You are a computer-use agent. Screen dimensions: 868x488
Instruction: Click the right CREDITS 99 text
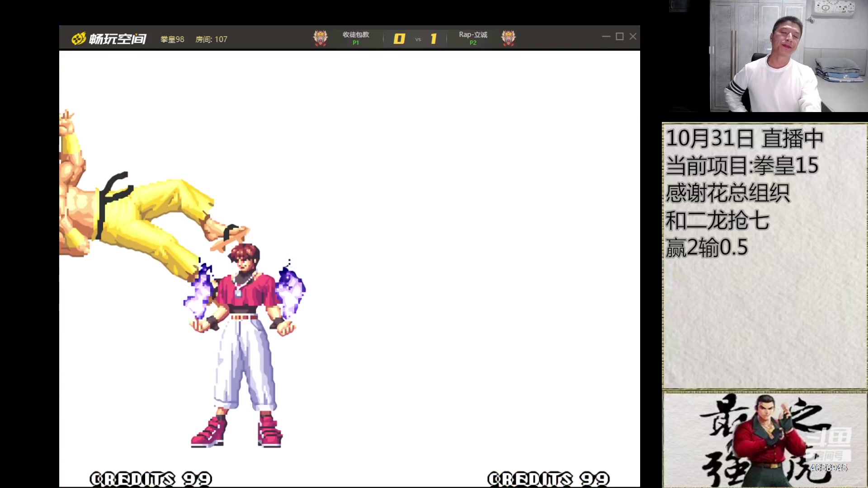pyautogui.click(x=548, y=479)
